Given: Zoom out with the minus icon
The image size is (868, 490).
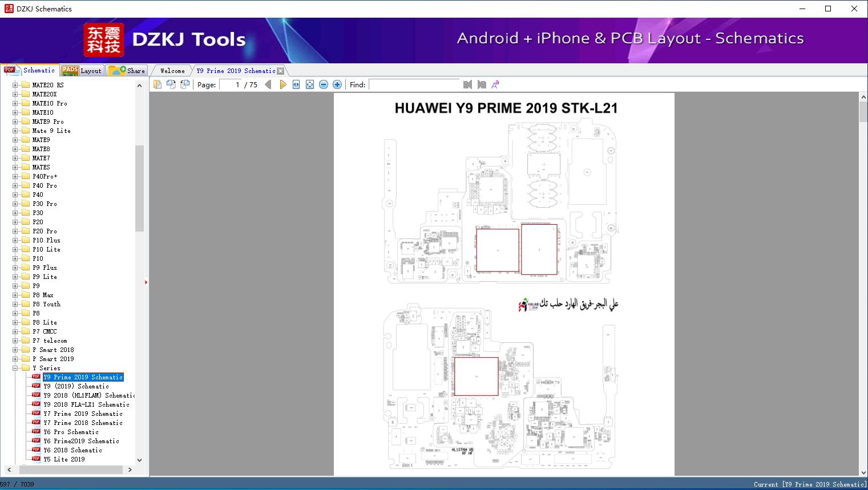Looking at the screenshot, I should pyautogui.click(x=324, y=84).
